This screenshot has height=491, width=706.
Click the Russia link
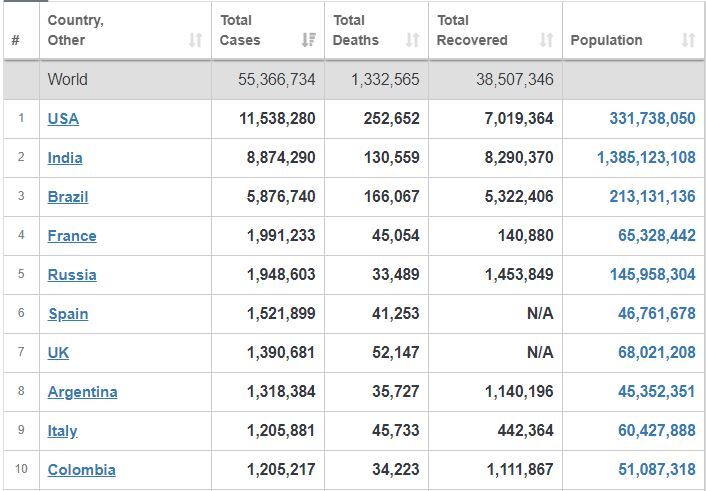coord(72,275)
